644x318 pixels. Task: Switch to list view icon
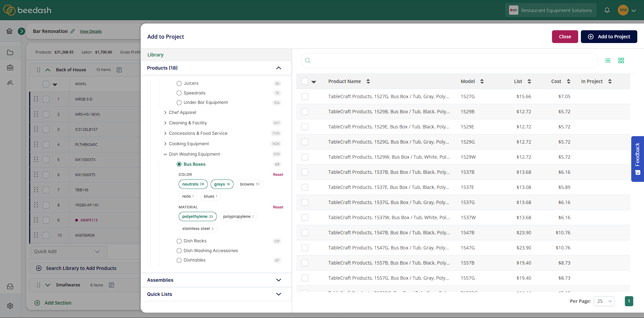pyautogui.click(x=608, y=61)
